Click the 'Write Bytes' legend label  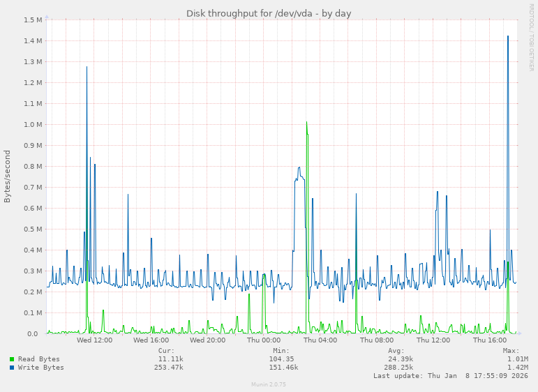41,368
